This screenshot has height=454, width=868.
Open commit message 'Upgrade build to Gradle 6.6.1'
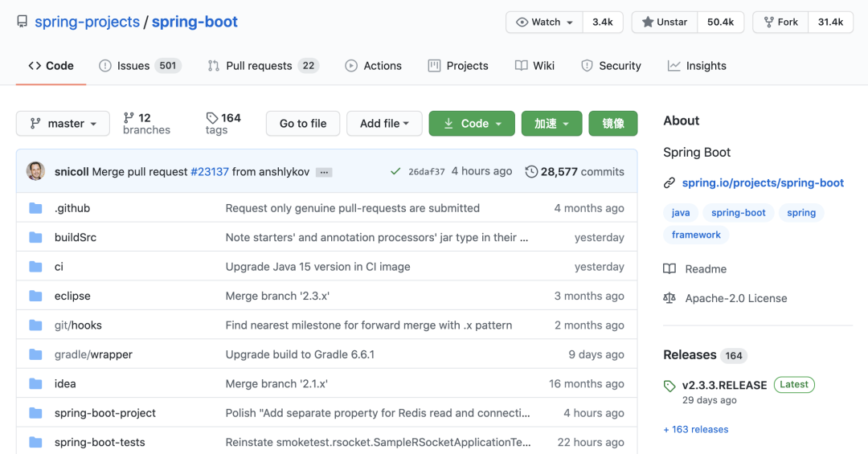(300, 354)
